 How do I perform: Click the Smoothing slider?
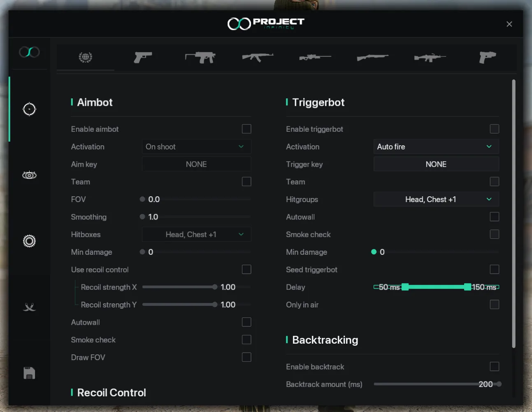[x=195, y=217]
